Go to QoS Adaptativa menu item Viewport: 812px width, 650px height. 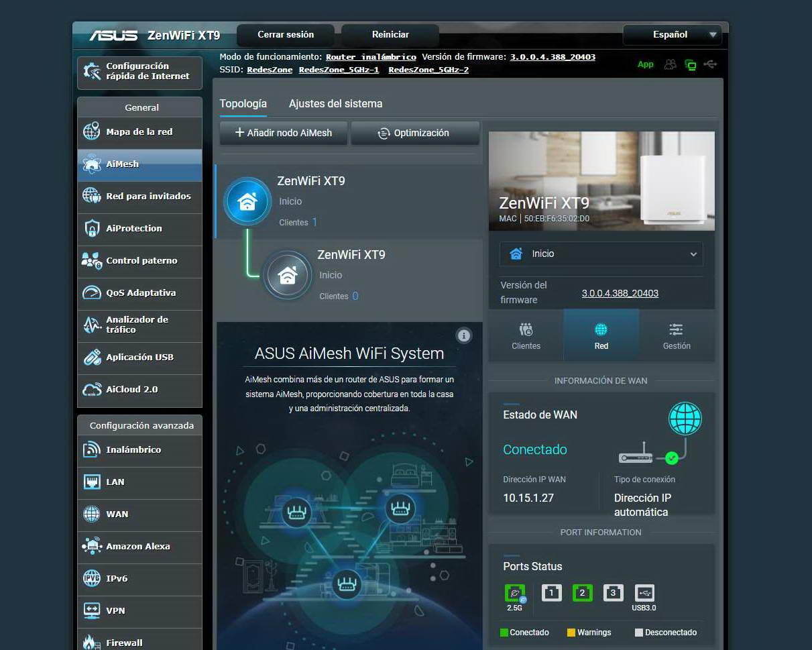pyautogui.click(x=139, y=293)
